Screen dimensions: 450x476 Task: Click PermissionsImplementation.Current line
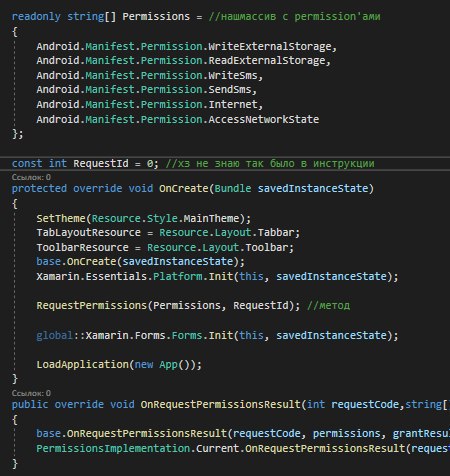pyautogui.click(x=243, y=448)
